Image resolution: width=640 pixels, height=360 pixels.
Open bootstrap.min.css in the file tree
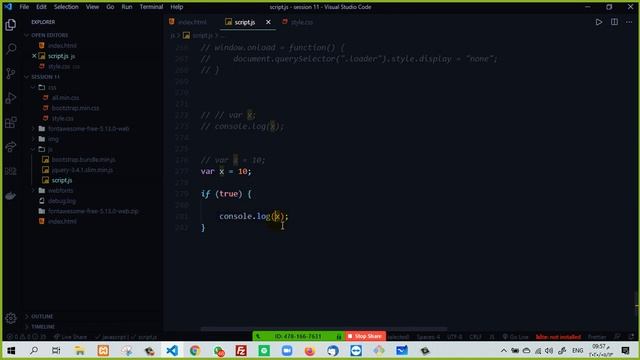(75, 108)
